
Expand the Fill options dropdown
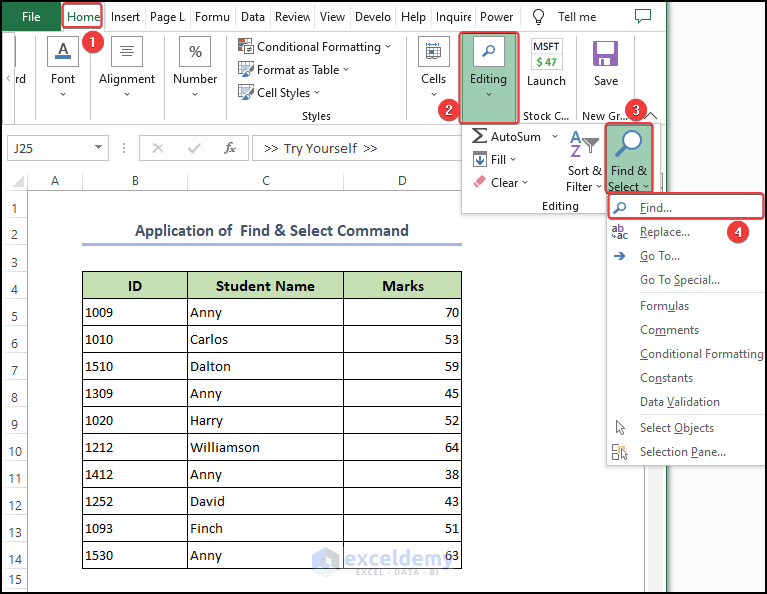click(x=513, y=160)
